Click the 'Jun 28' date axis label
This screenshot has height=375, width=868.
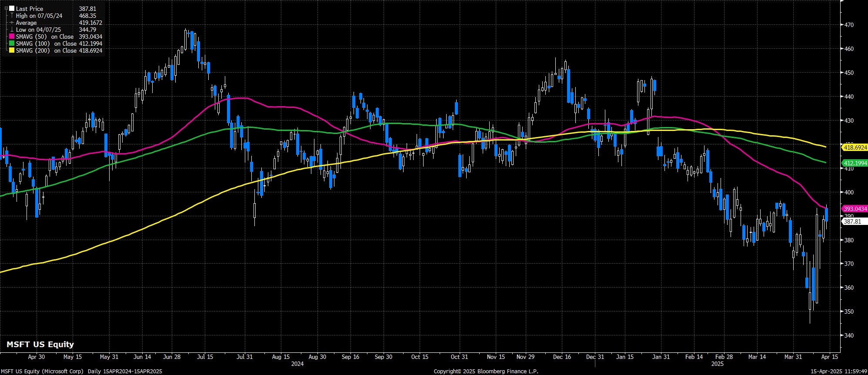[x=172, y=357]
